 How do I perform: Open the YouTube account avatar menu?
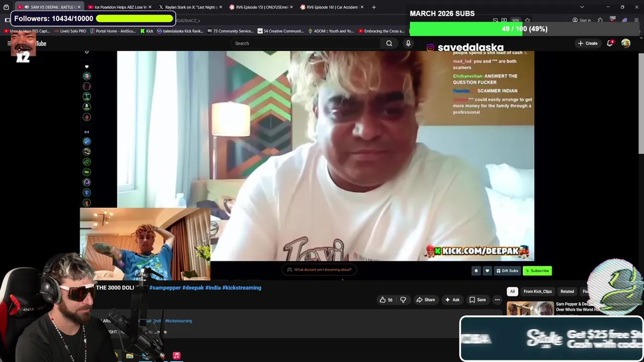coord(626,43)
